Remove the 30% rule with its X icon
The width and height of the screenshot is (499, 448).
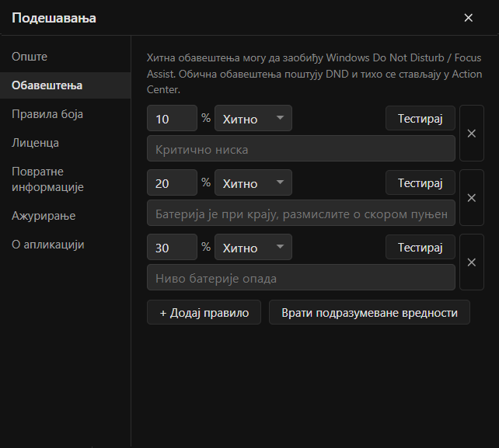(x=472, y=262)
